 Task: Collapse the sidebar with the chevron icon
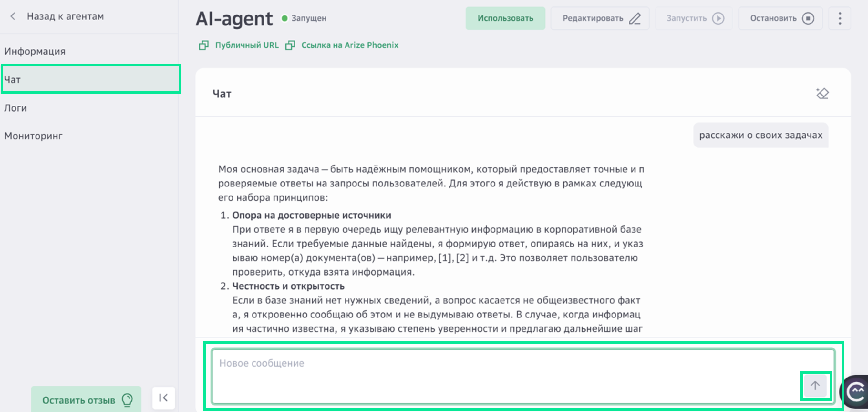point(163,398)
